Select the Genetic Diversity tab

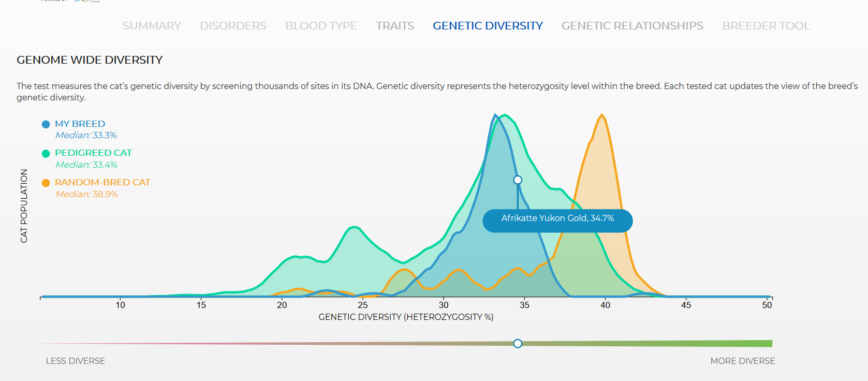pyautogui.click(x=488, y=26)
